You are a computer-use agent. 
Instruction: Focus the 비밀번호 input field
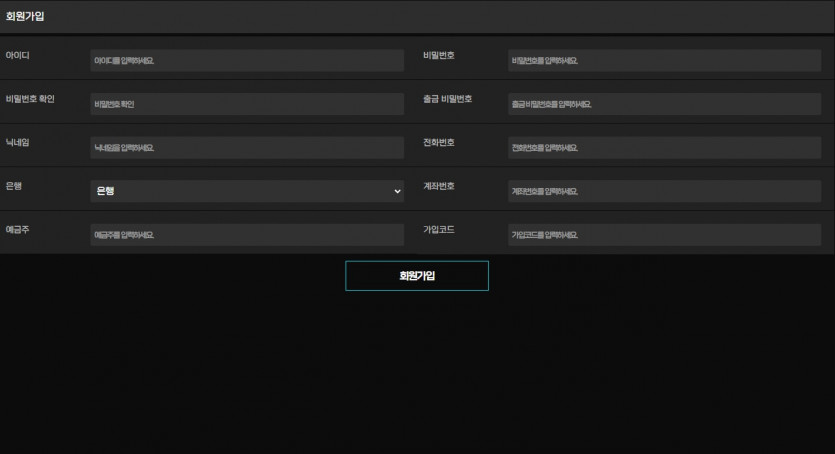664,61
